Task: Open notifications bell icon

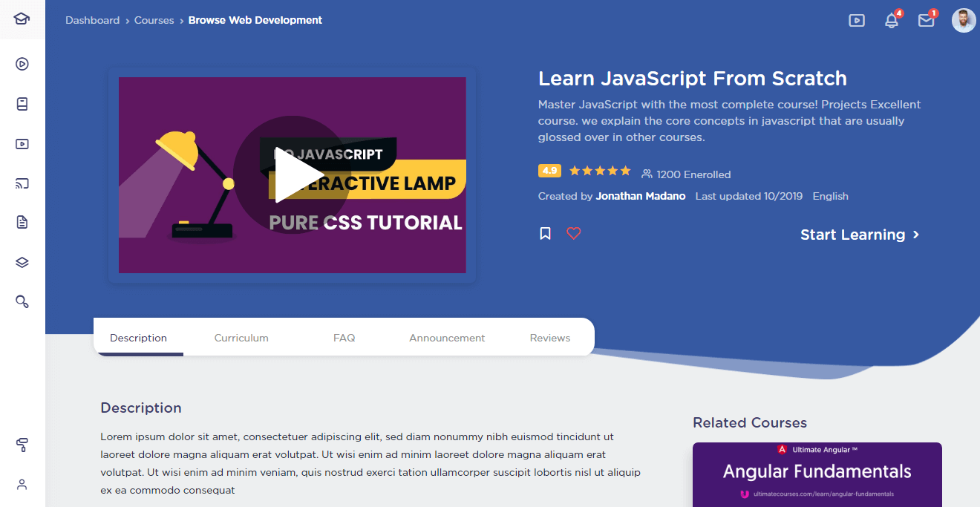Action: 892,21
